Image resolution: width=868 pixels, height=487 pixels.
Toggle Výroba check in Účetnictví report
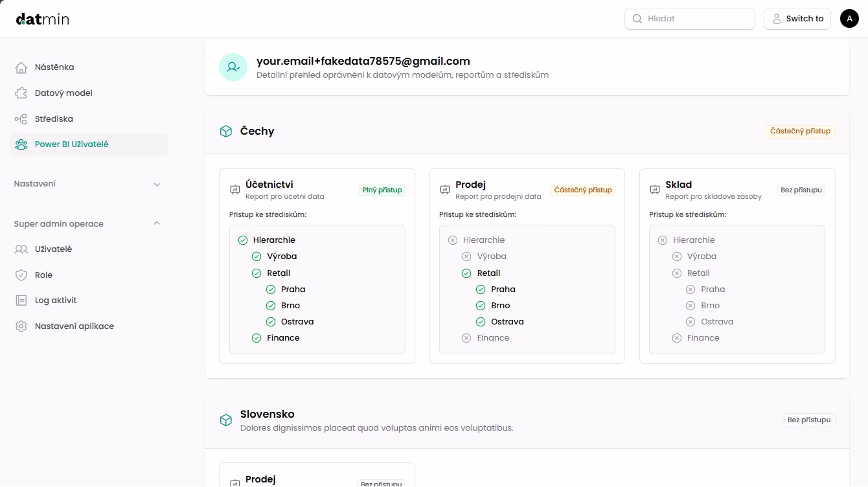[257, 256]
